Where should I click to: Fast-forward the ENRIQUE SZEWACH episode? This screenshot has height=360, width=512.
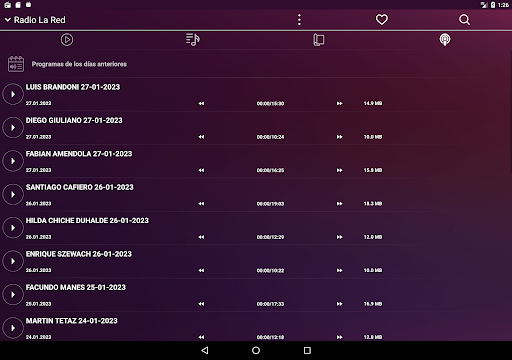point(339,270)
